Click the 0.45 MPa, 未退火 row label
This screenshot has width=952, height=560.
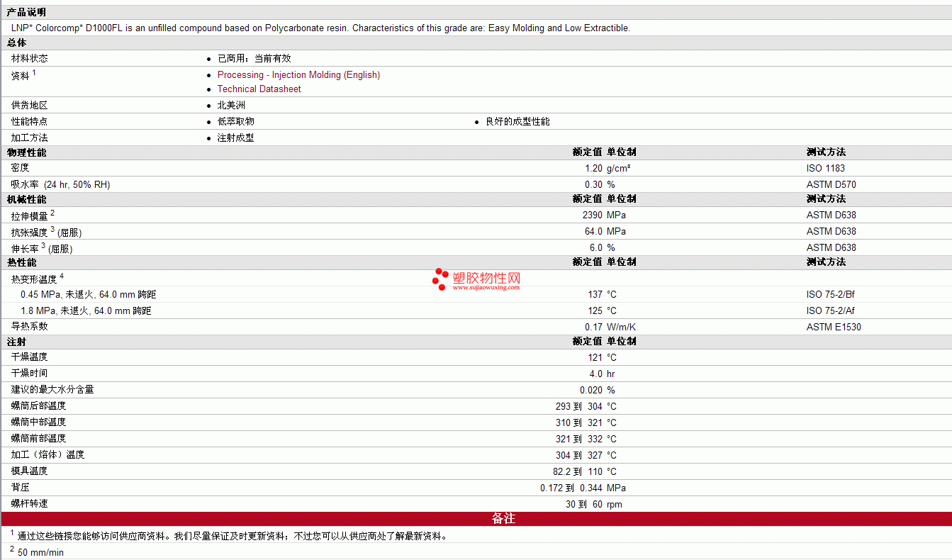click(x=89, y=295)
